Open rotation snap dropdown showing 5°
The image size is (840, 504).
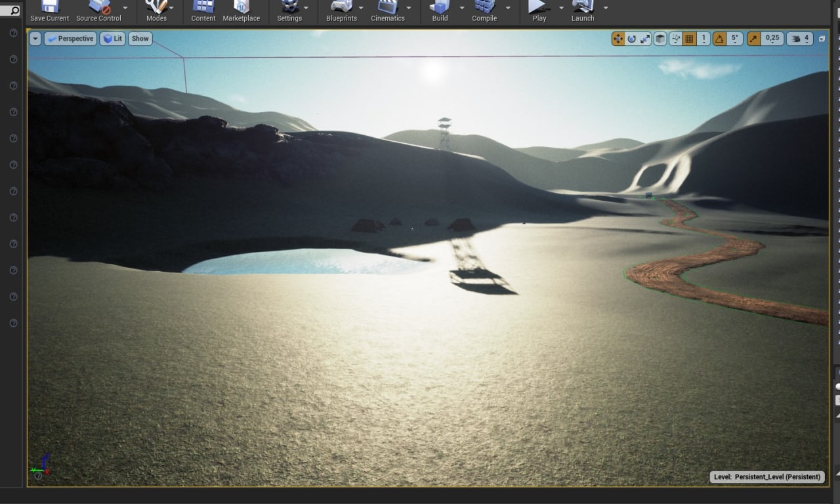pos(735,39)
